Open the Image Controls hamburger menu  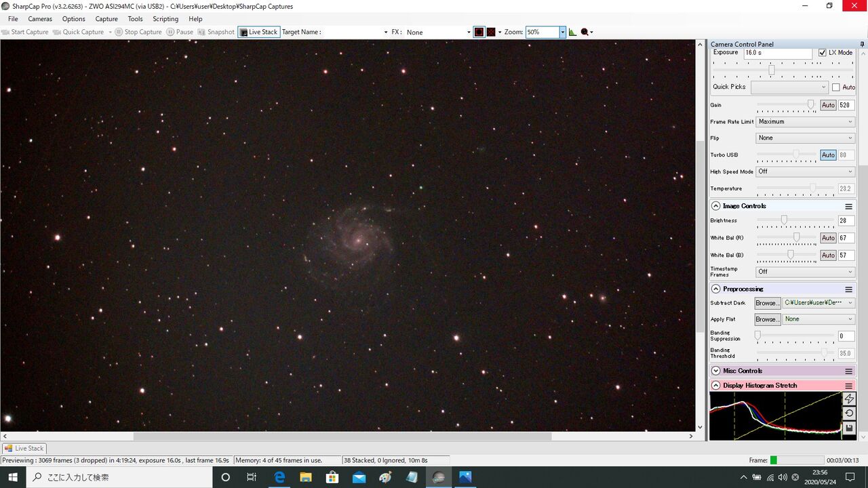(x=848, y=206)
